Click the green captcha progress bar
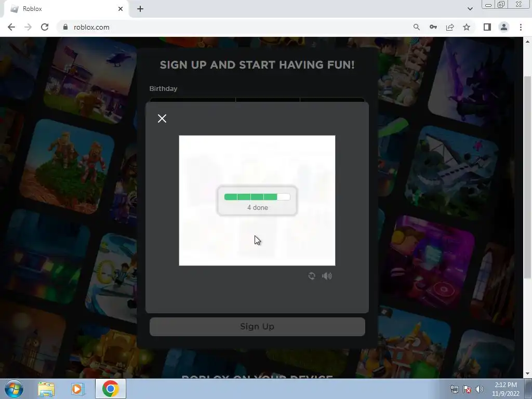This screenshot has width=532, height=399. click(x=257, y=197)
